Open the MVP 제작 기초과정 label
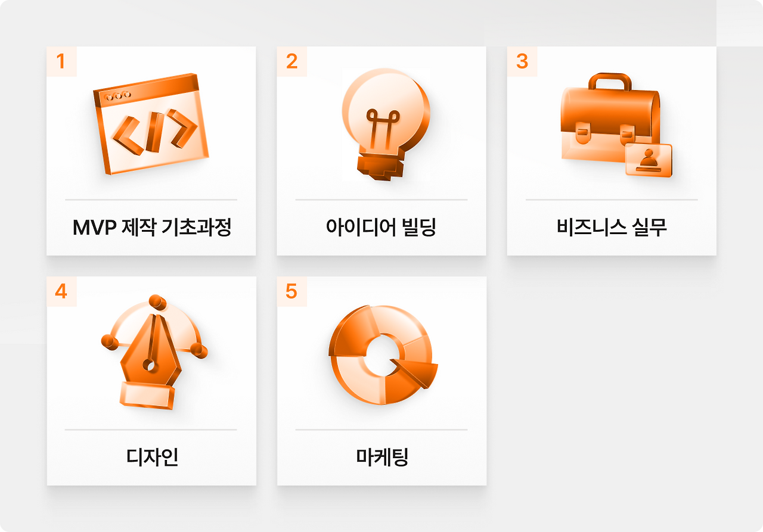 (x=151, y=228)
